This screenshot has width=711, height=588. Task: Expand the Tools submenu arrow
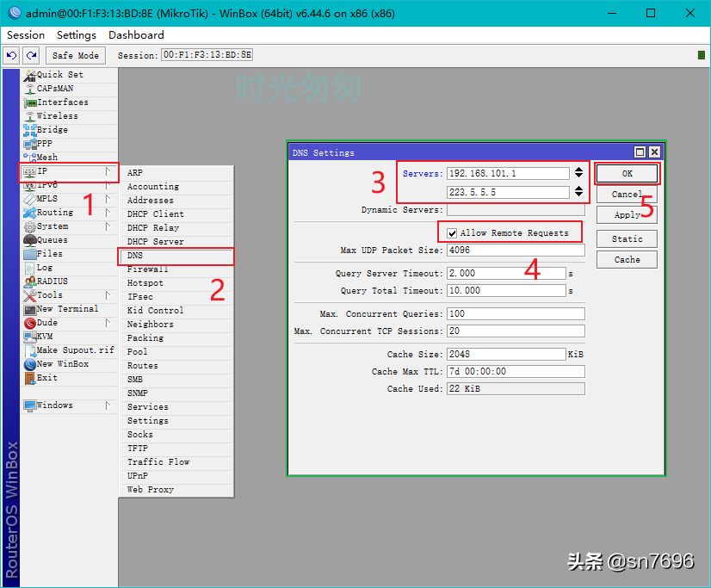(108, 295)
